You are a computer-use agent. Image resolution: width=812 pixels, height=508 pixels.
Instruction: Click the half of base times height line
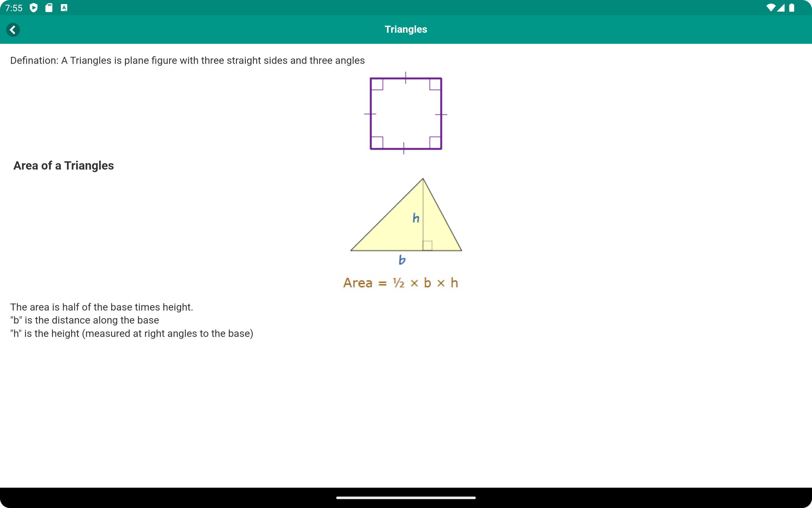(102, 307)
